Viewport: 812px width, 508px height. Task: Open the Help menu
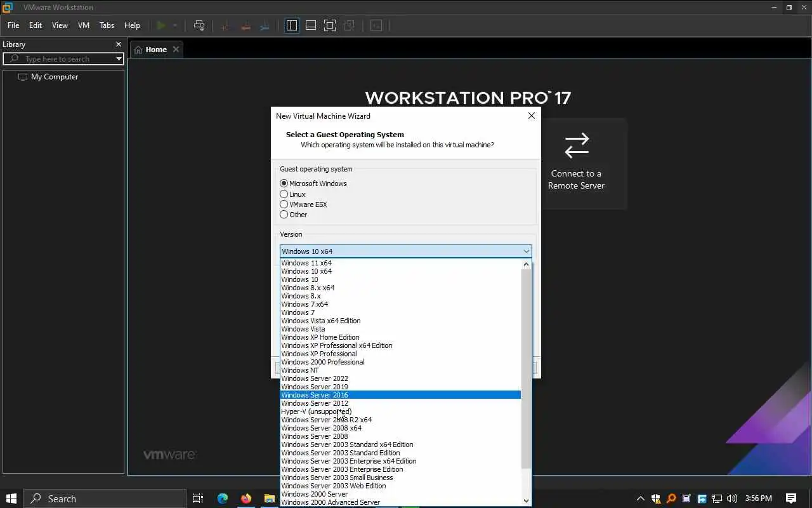[132, 25]
